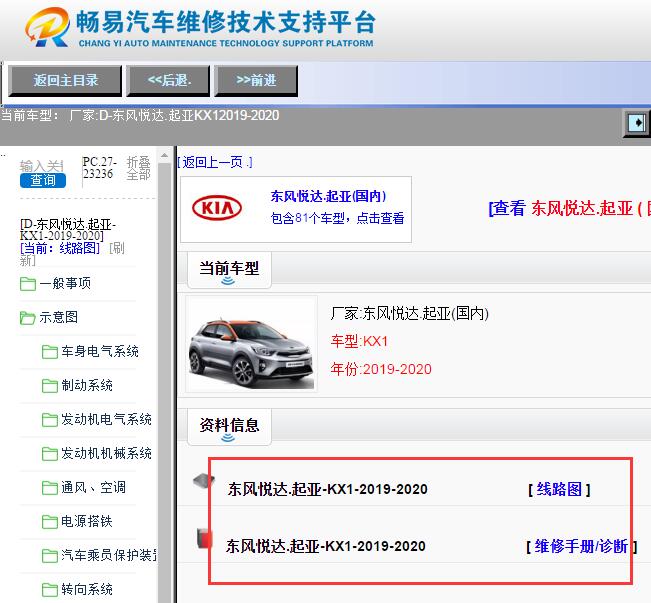The width and height of the screenshot is (651, 603).
Task: Click the 年份:2019-2020 red text
Action: (x=381, y=369)
